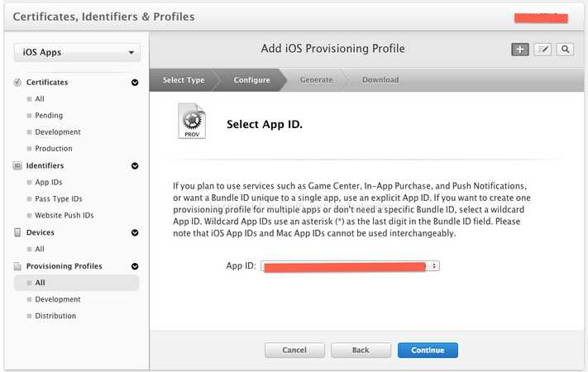Open the App ID selection dropdown
Viewport: 588px width, 372px height.
351,266
